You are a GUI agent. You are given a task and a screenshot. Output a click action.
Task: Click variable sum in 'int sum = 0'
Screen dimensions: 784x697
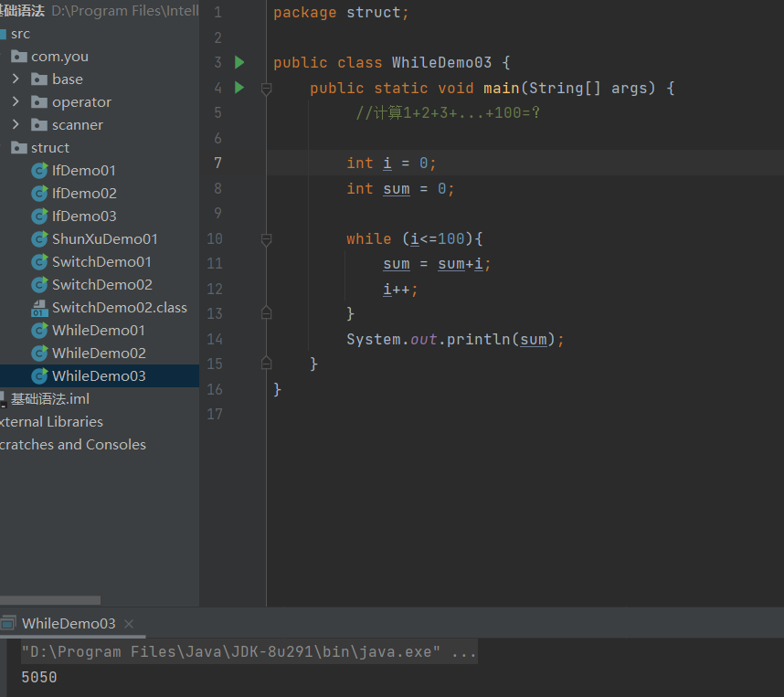click(397, 189)
